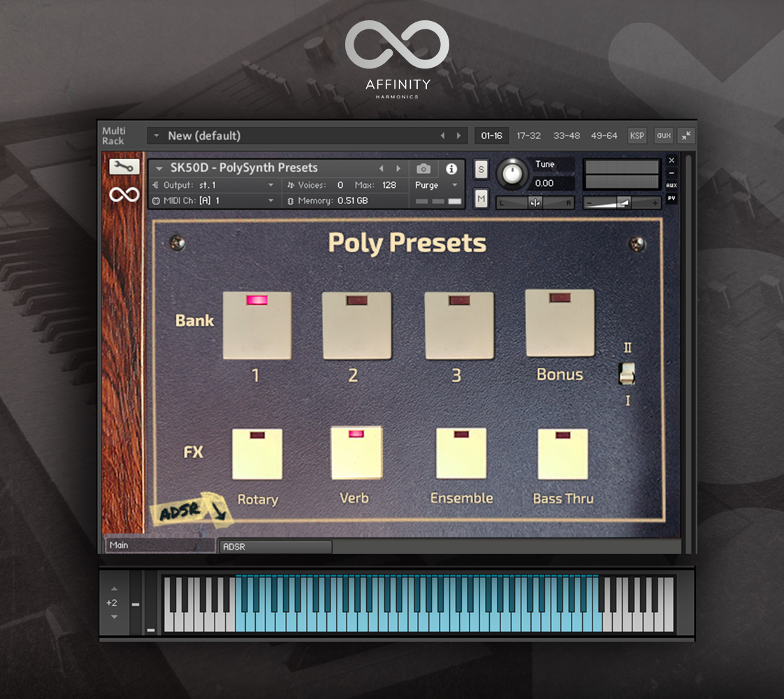Open the ADSR tab
This screenshot has width=784, height=699.
(275, 547)
